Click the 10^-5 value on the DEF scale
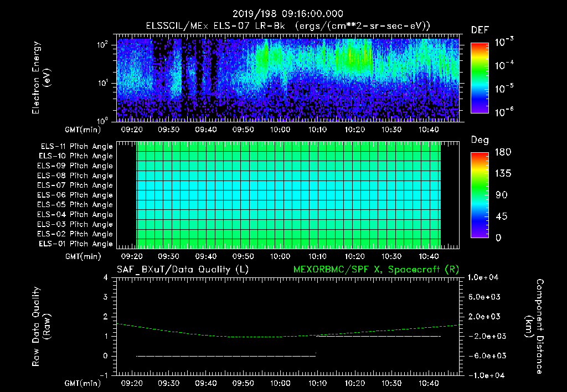The height and width of the screenshot is (392, 567). pos(504,88)
